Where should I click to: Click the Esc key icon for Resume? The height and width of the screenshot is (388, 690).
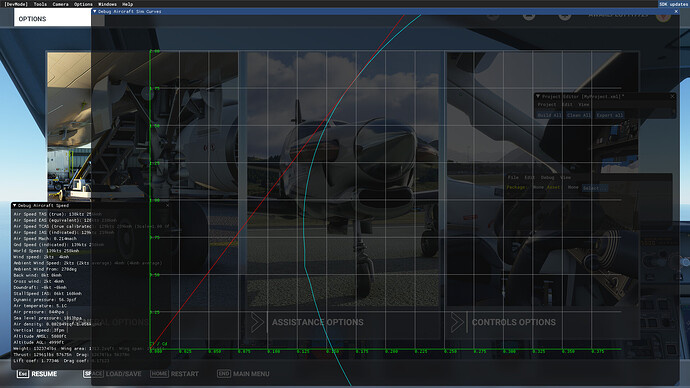(23, 373)
